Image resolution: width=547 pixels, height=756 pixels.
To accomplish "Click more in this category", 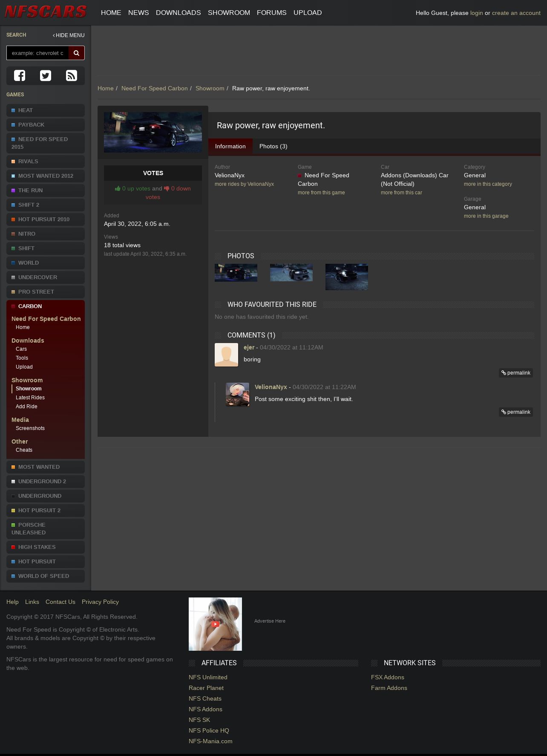I will coord(488,184).
